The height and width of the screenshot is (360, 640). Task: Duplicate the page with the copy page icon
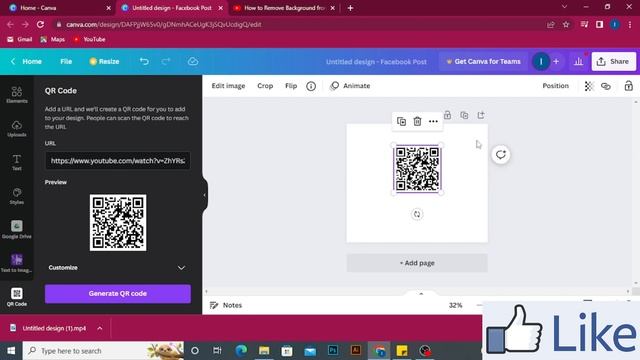464,115
